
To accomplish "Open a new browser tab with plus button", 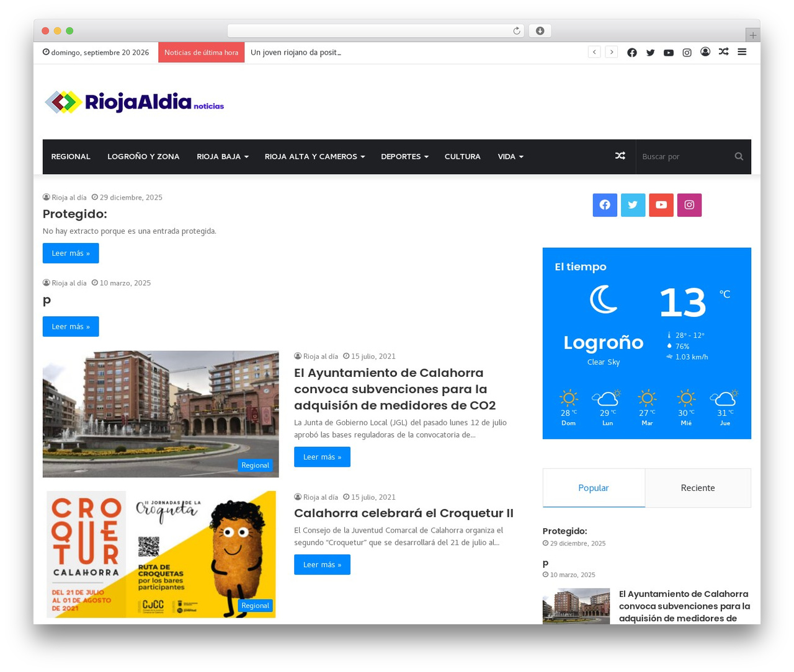I will point(752,35).
